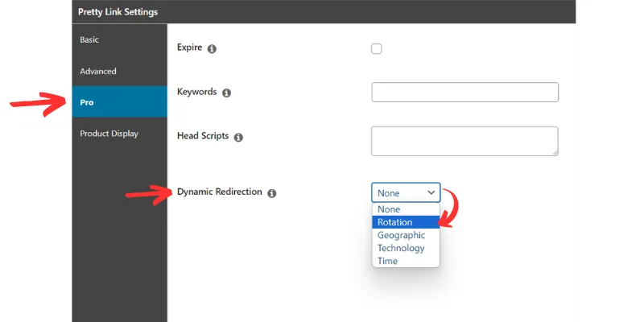Collapse the Dynamic Redirection dropdown
Screen dimensions: 644x322
(x=406, y=192)
